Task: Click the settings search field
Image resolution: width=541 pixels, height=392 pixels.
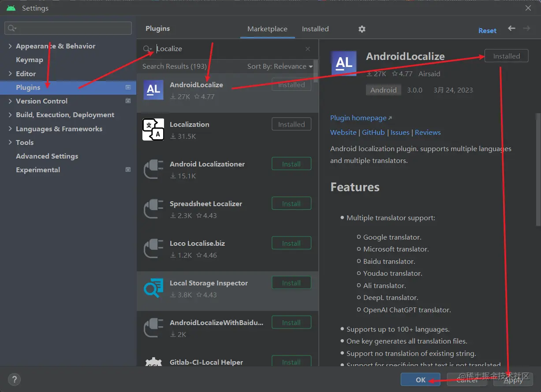Action: coord(68,28)
